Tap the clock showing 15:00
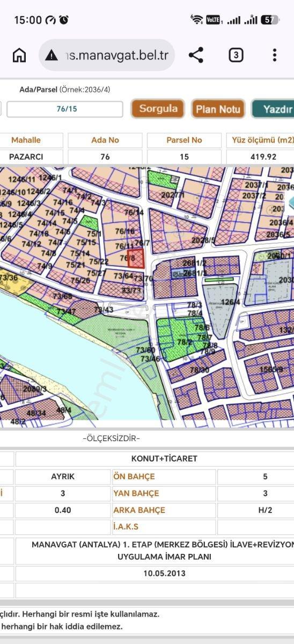The width and height of the screenshot is (294, 644). tap(28, 20)
